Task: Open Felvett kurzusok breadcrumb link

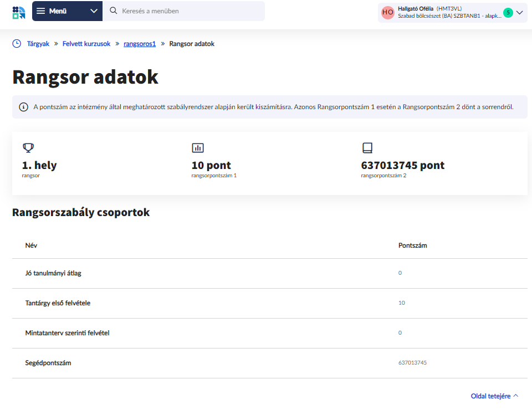Action: 86,44
